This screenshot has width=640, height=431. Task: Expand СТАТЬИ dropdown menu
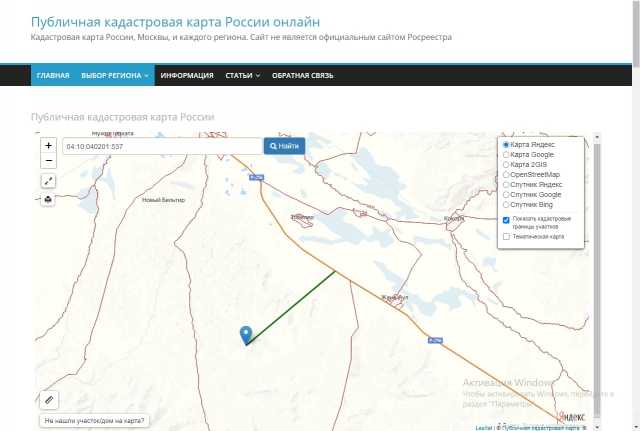coord(242,76)
